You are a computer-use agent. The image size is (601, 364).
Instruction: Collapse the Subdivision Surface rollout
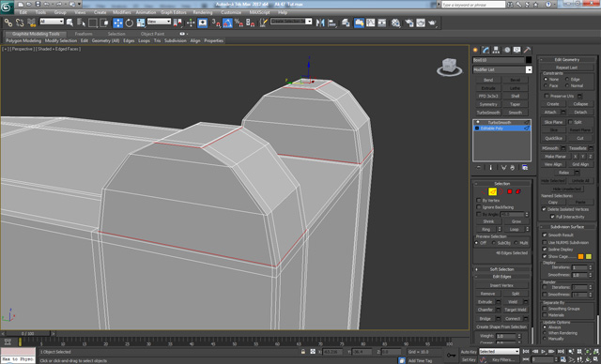point(567,227)
